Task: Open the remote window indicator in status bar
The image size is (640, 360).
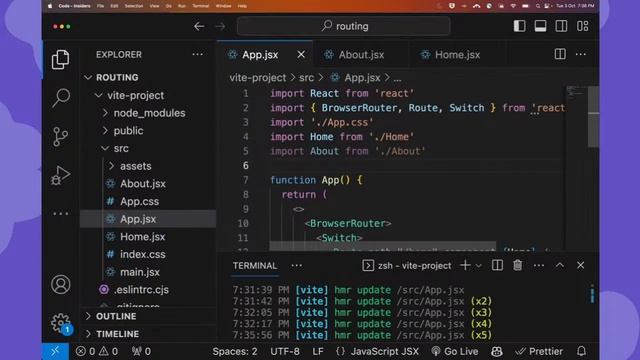Action: point(55,351)
